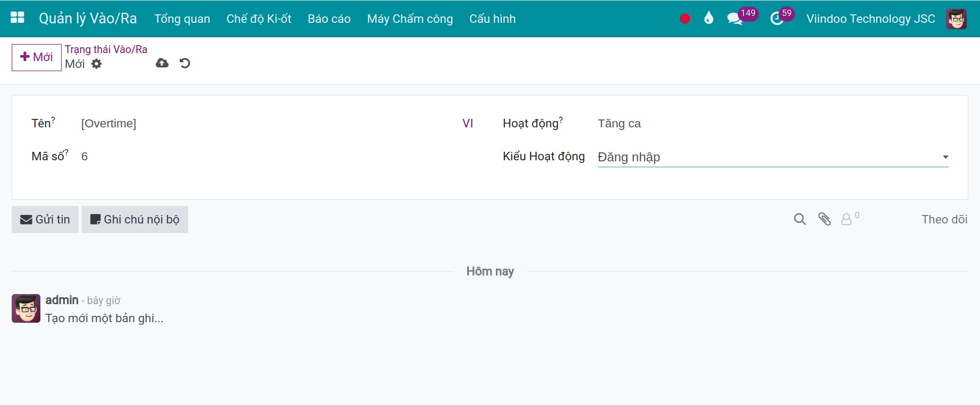The height and width of the screenshot is (405, 980).
Task: Search messages with the magnifier icon
Action: point(800,219)
